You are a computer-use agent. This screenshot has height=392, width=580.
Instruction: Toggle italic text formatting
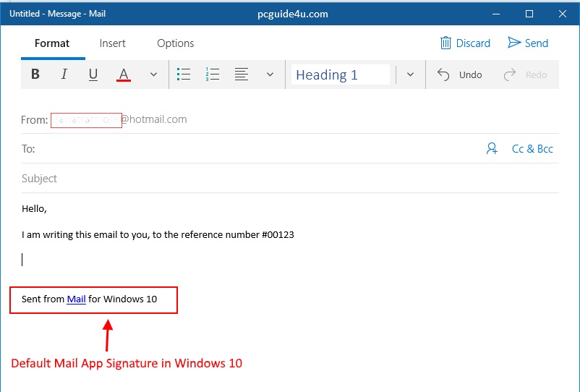(x=64, y=74)
